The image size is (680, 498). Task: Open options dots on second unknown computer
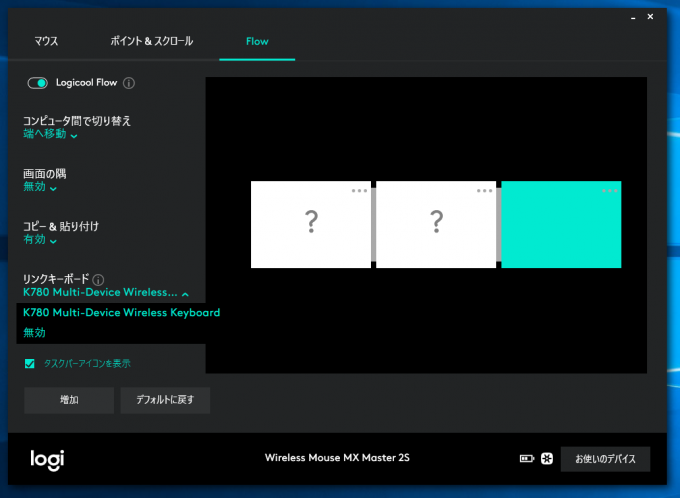point(484,190)
